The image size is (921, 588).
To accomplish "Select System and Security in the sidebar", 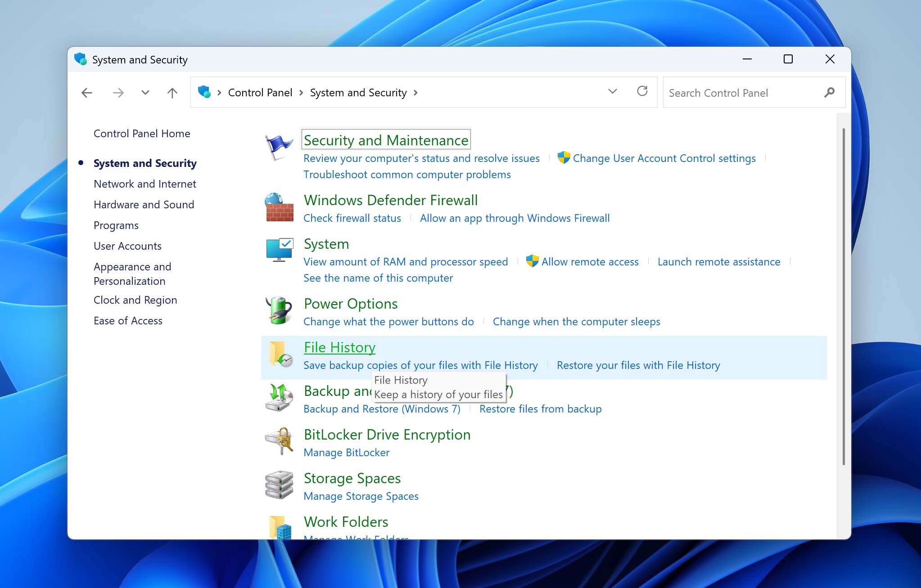I will click(145, 163).
